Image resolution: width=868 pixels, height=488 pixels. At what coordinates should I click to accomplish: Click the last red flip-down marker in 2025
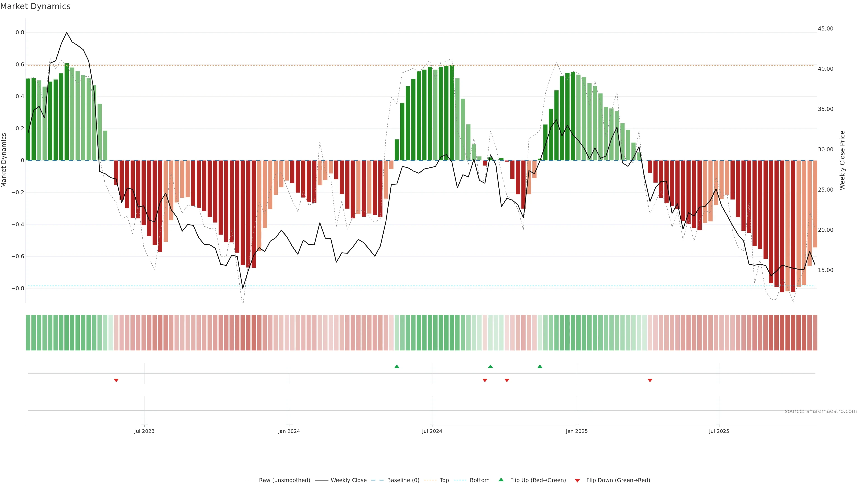pyautogui.click(x=650, y=380)
